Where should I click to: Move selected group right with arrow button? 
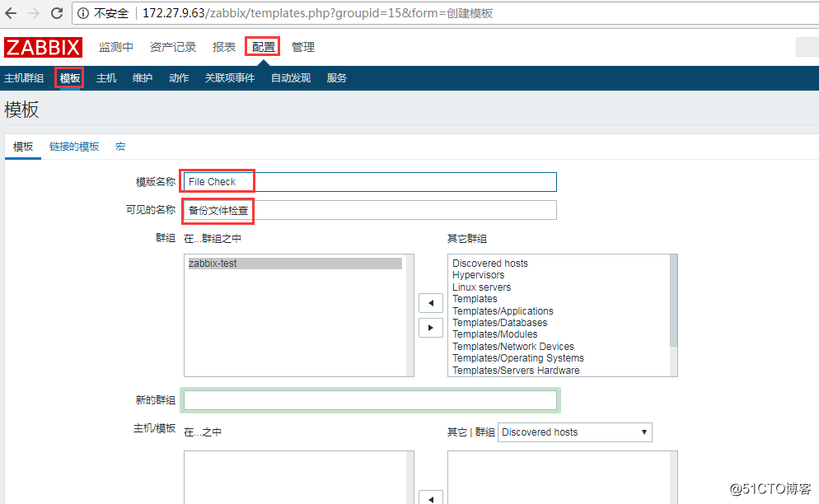point(431,328)
